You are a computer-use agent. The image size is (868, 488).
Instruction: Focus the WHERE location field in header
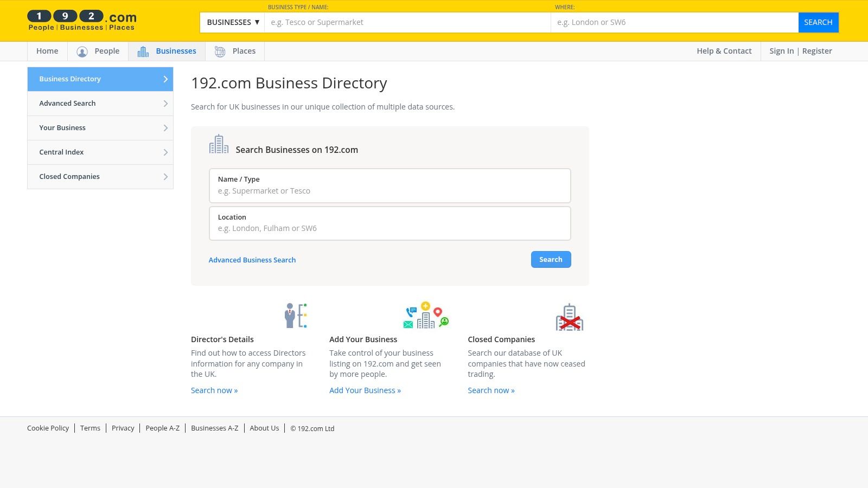pyautogui.click(x=674, y=22)
